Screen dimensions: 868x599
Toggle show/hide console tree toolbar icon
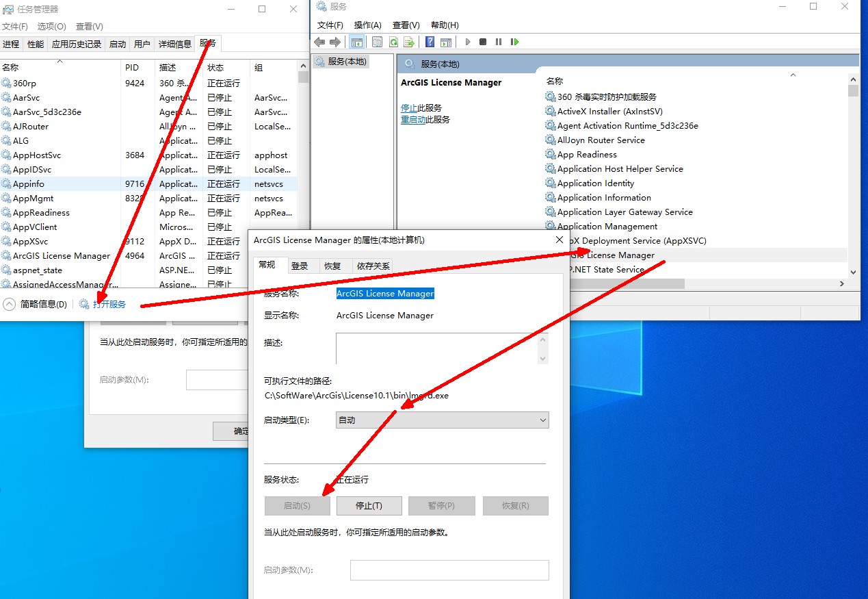point(356,42)
